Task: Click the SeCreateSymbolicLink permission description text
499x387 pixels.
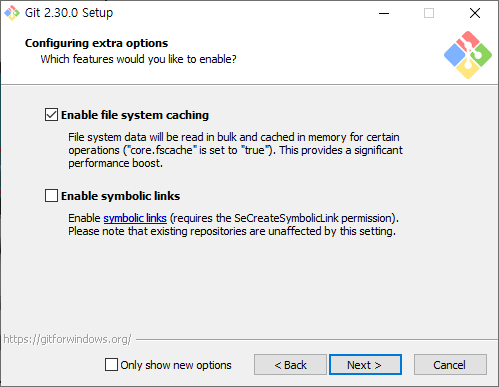Action: 233,225
